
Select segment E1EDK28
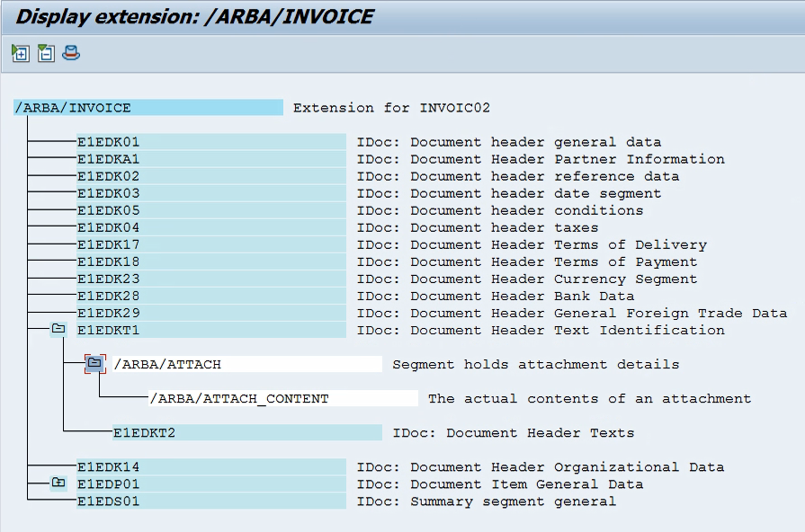(x=211, y=296)
